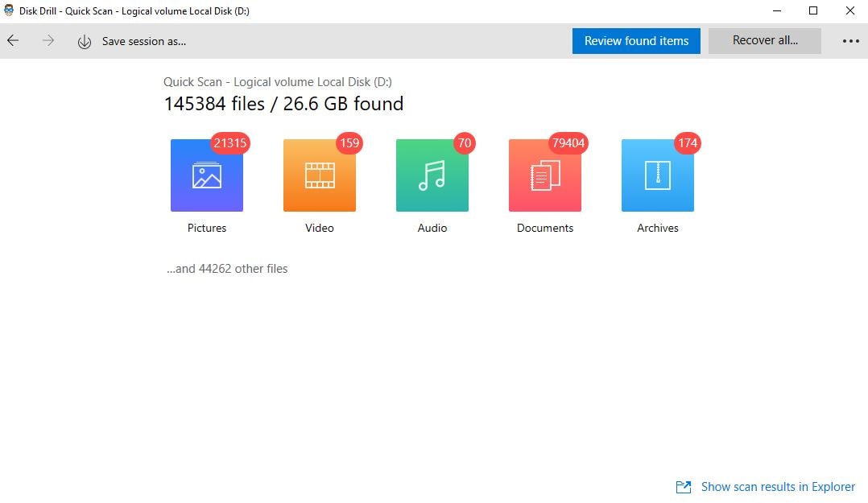Click the Disk Drill app icon in title bar
Screen dimensions: 868x503
tap(9, 10)
